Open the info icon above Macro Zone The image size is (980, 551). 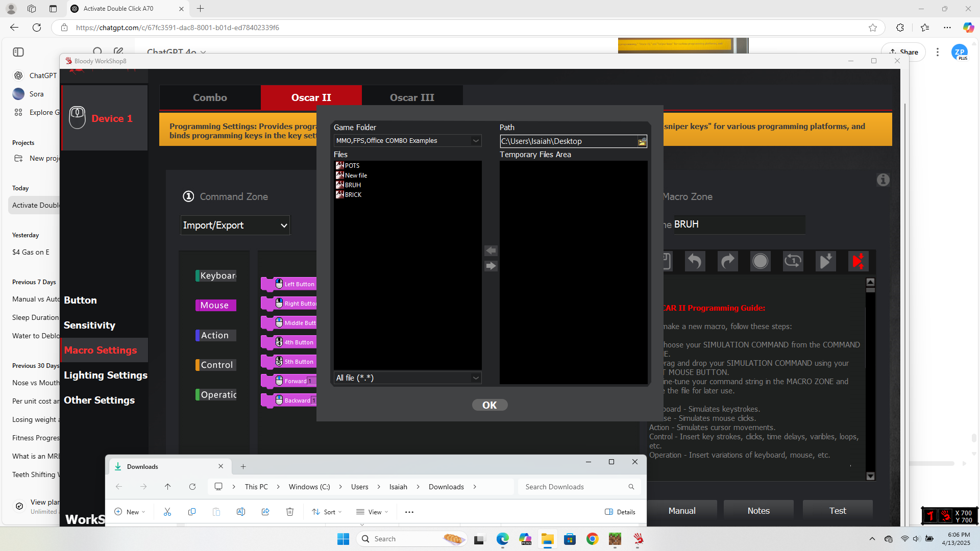[883, 180]
